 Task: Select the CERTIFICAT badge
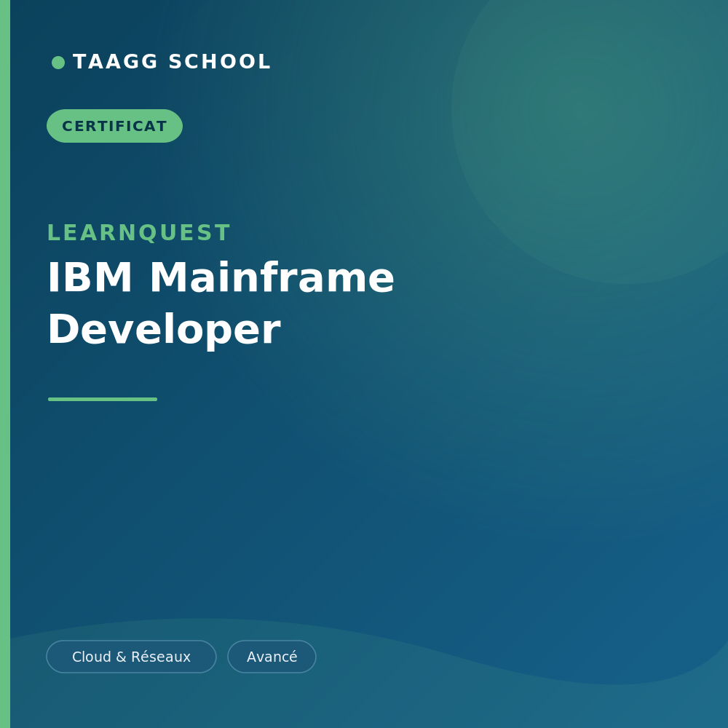[x=115, y=126]
